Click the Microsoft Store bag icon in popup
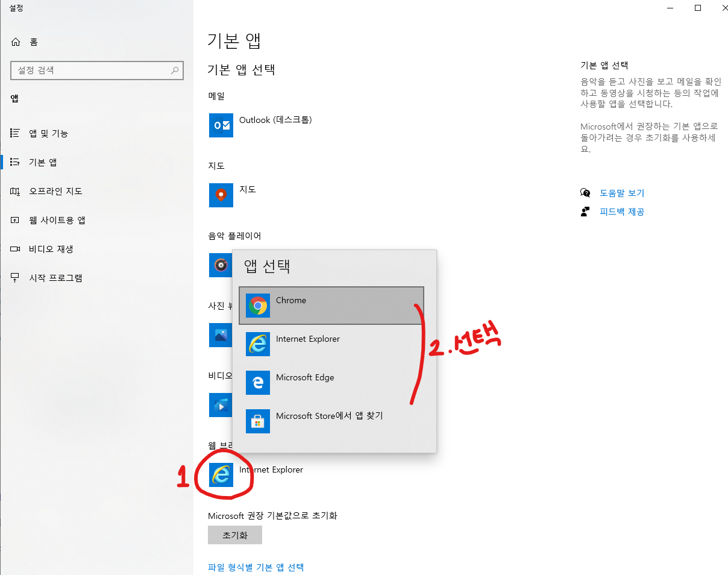Image resolution: width=728 pixels, height=575 pixels. (x=258, y=421)
